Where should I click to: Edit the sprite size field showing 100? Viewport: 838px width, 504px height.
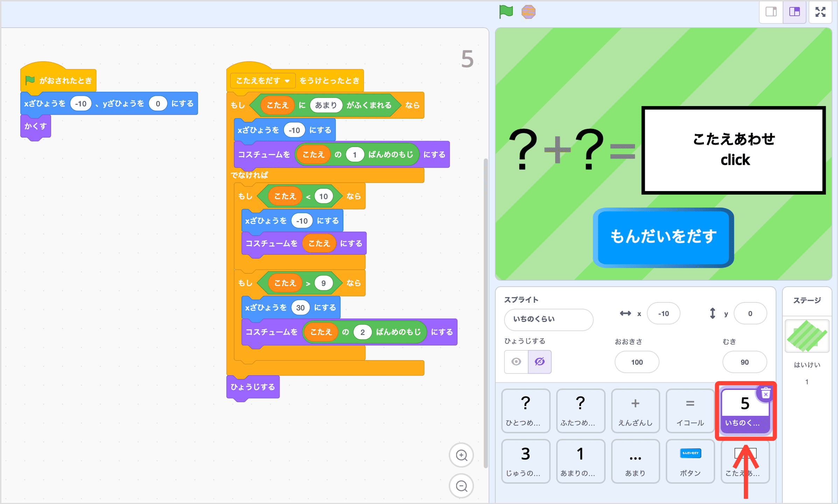tap(636, 362)
